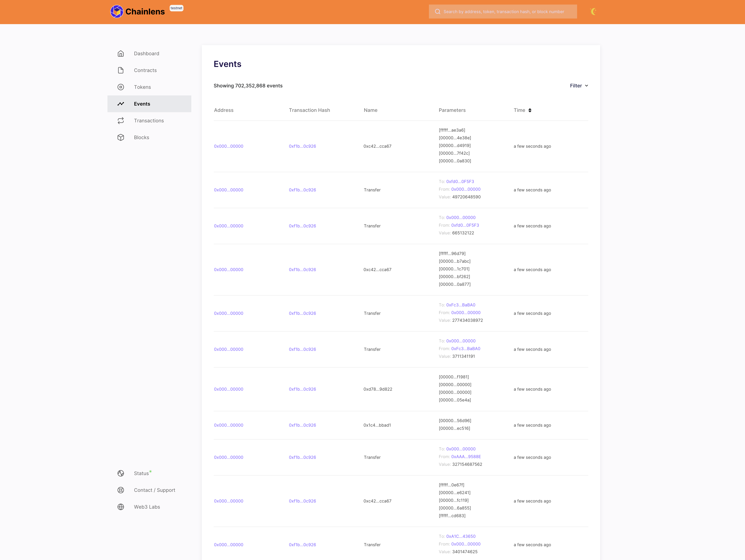Toggle dark mode with the moon icon
Viewport: 745px width, 560px height.
coord(594,11)
